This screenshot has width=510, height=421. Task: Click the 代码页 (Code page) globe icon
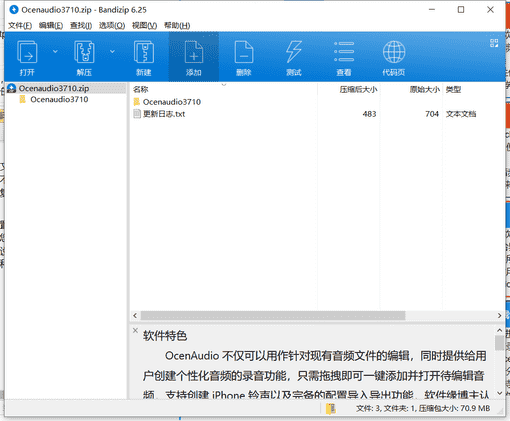click(x=394, y=52)
